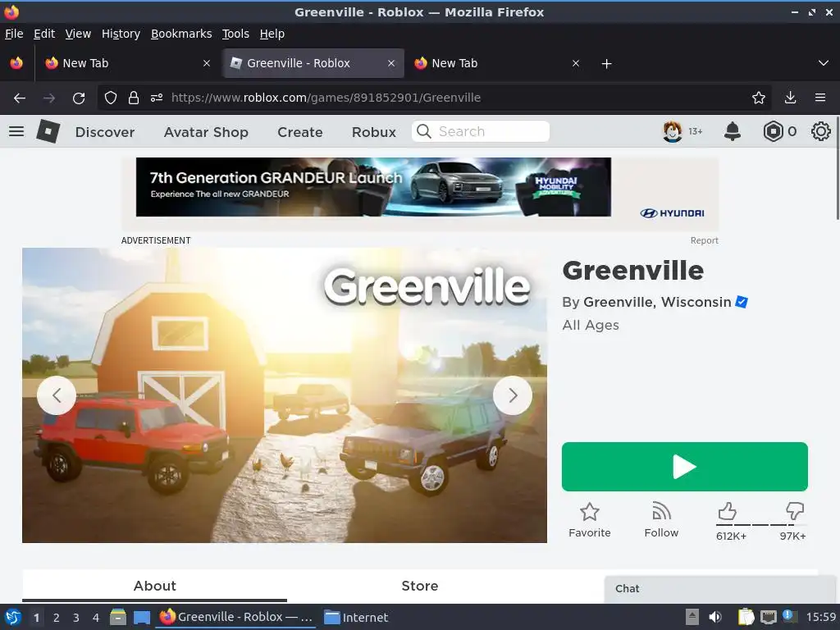Open Firefox downloads panel
840x630 pixels.
tap(790, 98)
